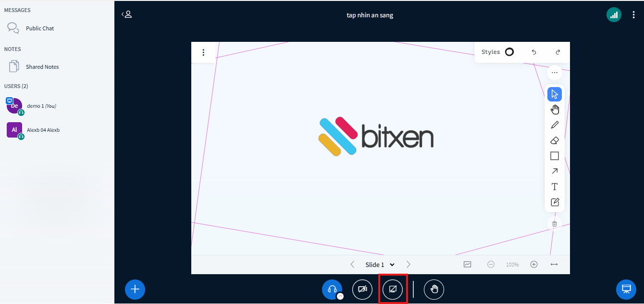The image size is (644, 304).
Task: Select the Arrow tool
Action: click(555, 171)
